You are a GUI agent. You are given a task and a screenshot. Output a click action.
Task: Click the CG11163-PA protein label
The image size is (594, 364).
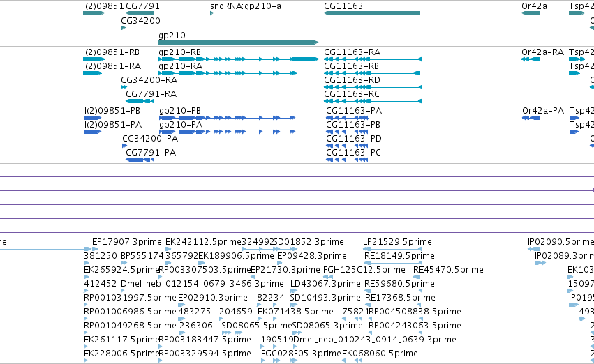pyautogui.click(x=354, y=111)
